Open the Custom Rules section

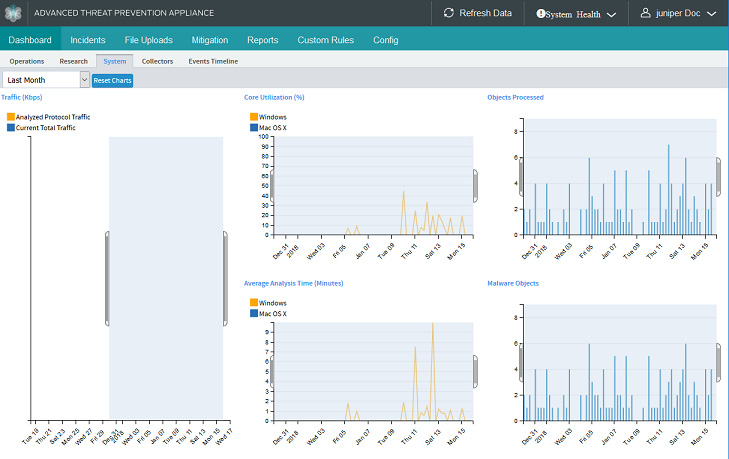[325, 40]
